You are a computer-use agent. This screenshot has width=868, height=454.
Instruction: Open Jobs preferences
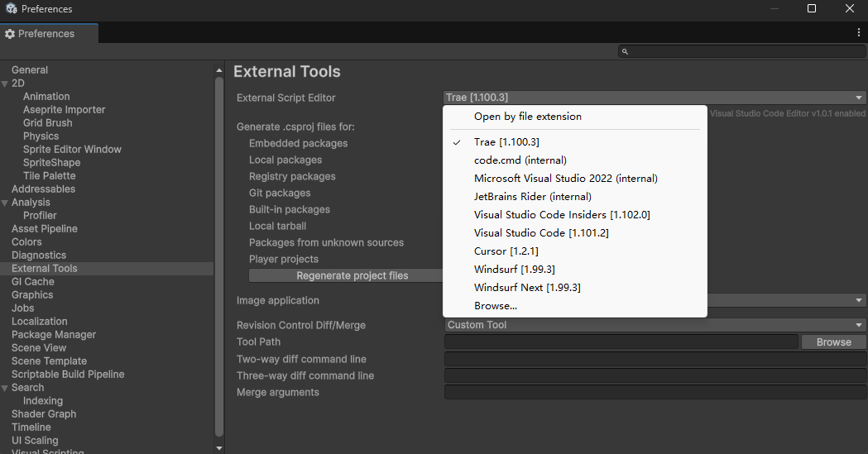22,308
